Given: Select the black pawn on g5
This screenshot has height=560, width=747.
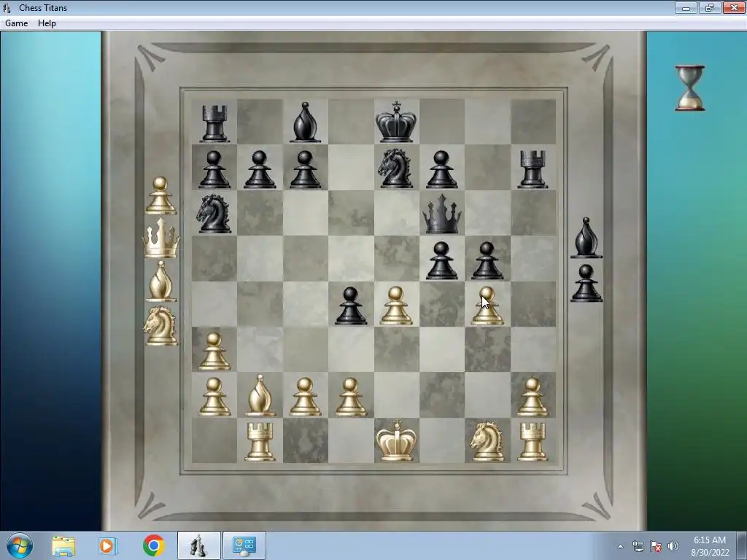Looking at the screenshot, I should pyautogui.click(x=487, y=260).
